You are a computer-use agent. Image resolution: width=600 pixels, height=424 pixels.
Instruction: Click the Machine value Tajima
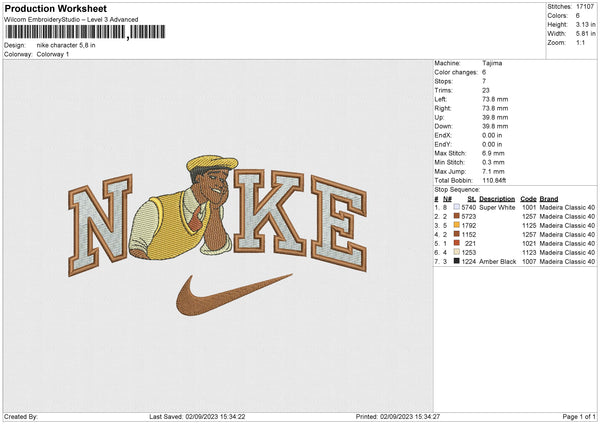492,63
